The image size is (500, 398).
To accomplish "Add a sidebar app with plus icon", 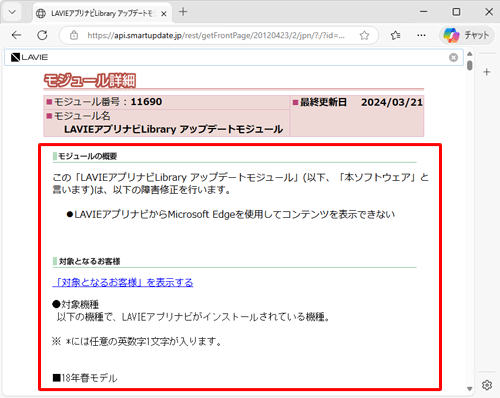I will tap(487, 72).
